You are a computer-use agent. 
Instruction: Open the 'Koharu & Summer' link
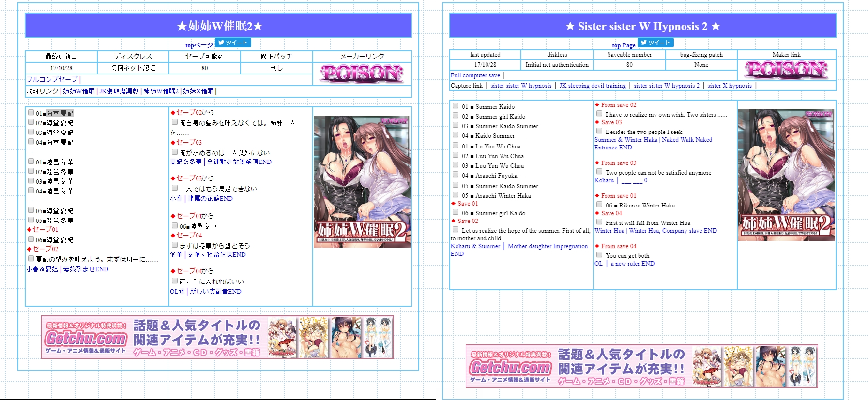(x=475, y=246)
